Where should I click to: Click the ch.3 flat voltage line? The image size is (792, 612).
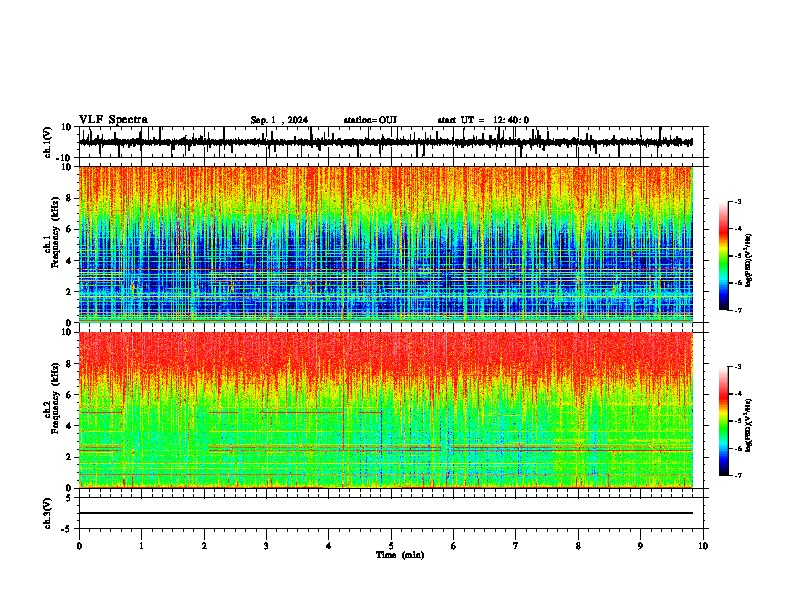385,513
